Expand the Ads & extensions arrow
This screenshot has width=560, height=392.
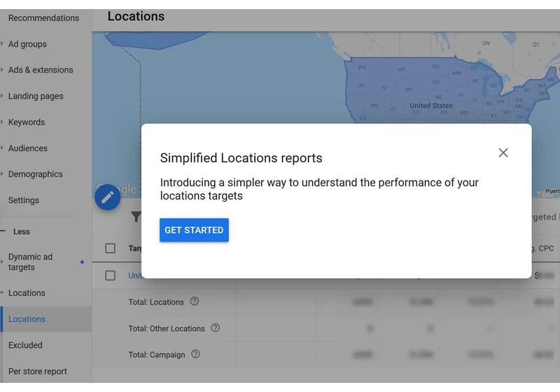2,69
